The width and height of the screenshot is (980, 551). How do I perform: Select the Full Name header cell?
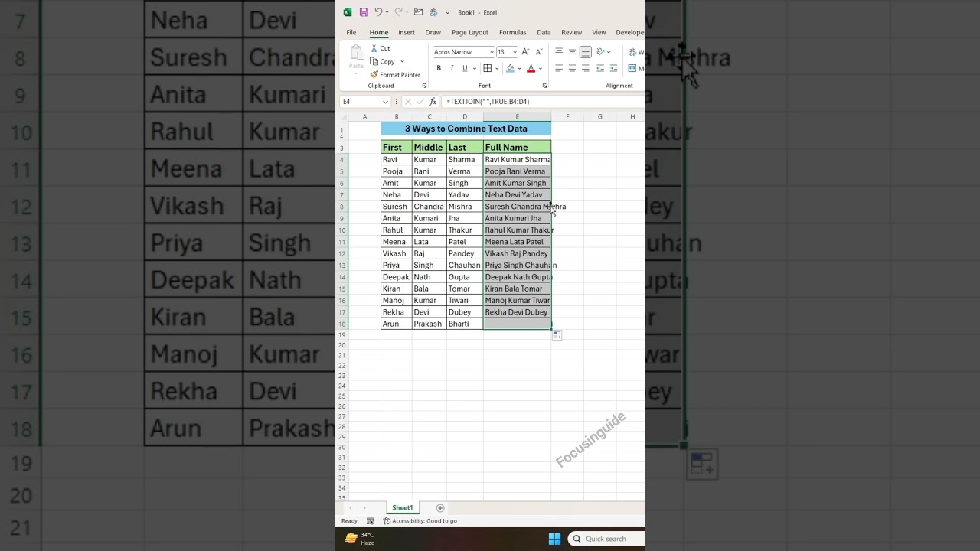(517, 147)
